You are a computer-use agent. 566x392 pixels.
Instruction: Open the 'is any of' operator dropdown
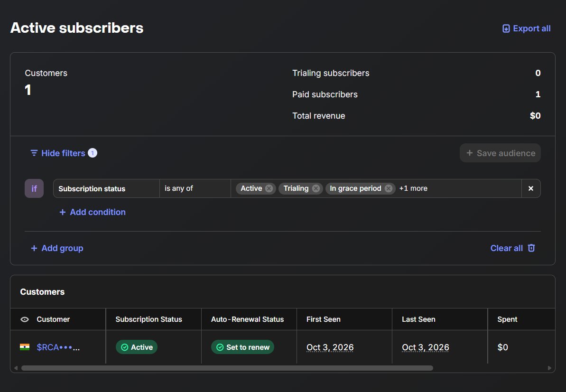(x=195, y=188)
